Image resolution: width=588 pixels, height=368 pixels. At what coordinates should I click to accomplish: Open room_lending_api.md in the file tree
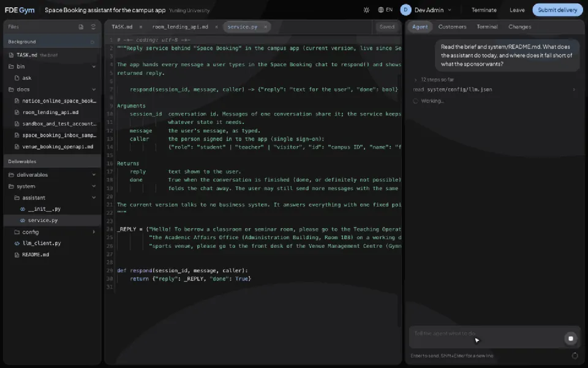click(51, 112)
